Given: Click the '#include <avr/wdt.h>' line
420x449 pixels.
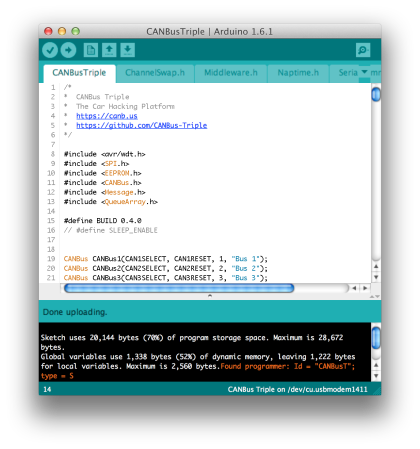Looking at the screenshot, I should point(105,154).
